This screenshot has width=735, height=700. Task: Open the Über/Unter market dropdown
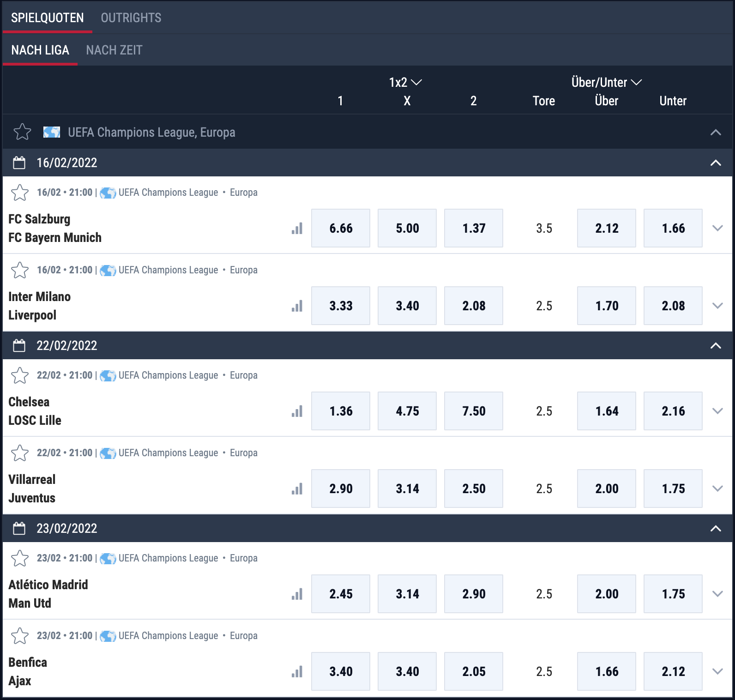pos(607,82)
